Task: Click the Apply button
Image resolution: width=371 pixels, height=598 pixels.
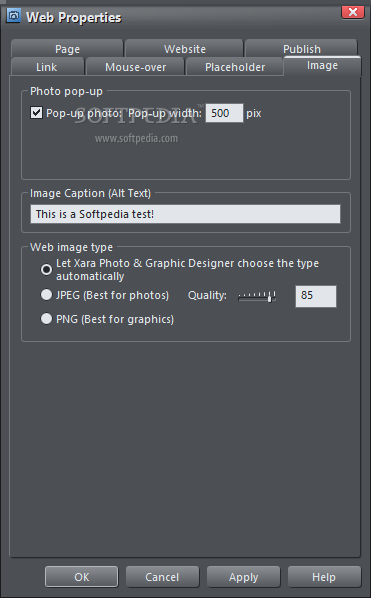Action: [x=243, y=577]
